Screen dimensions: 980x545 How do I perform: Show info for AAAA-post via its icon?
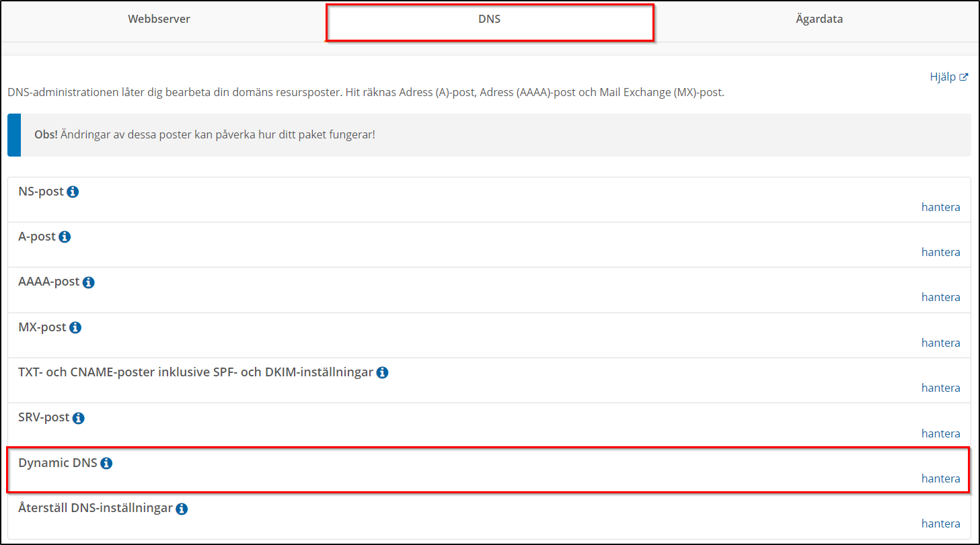(88, 282)
